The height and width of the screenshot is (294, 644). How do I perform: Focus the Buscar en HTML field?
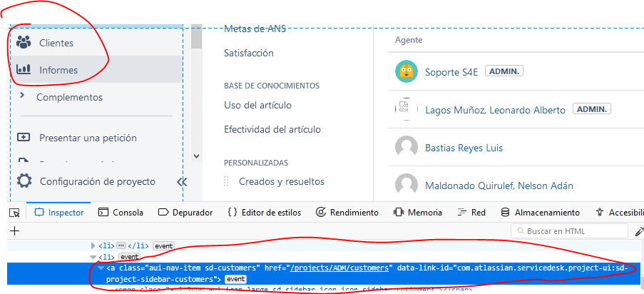point(569,231)
